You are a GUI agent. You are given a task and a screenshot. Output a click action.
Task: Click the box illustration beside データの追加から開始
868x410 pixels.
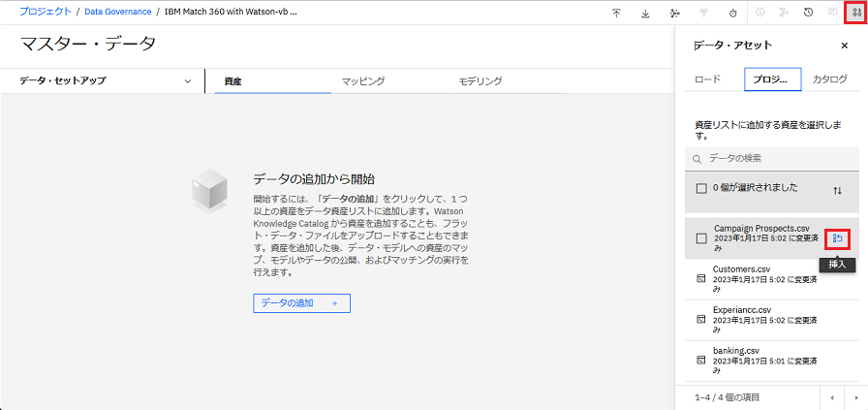pyautogui.click(x=209, y=191)
